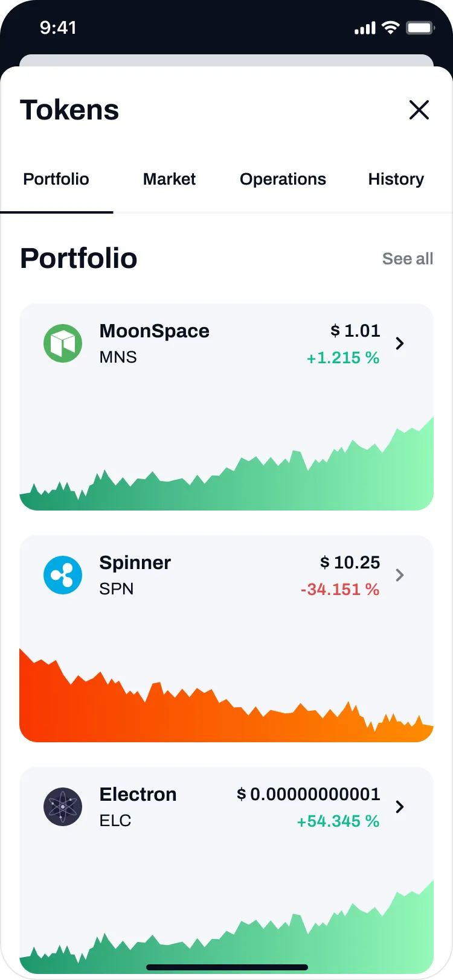Click the See all link
This screenshot has width=453, height=980.
tap(408, 259)
